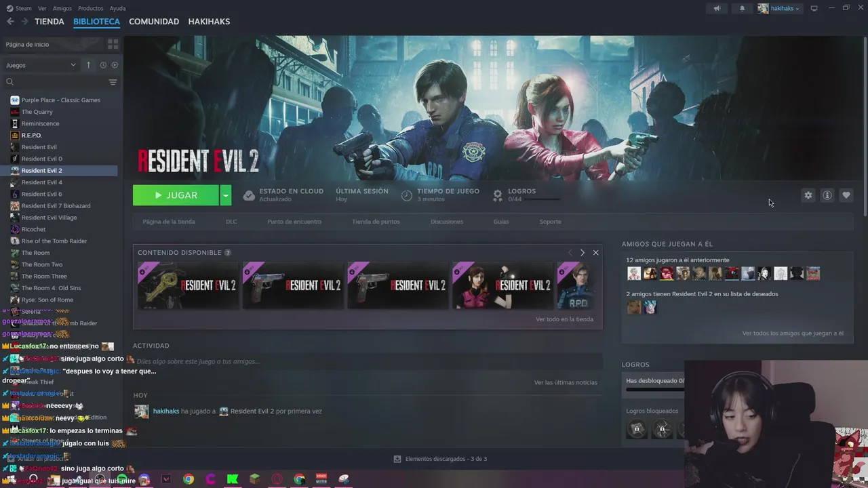Show game information icon

point(827,195)
